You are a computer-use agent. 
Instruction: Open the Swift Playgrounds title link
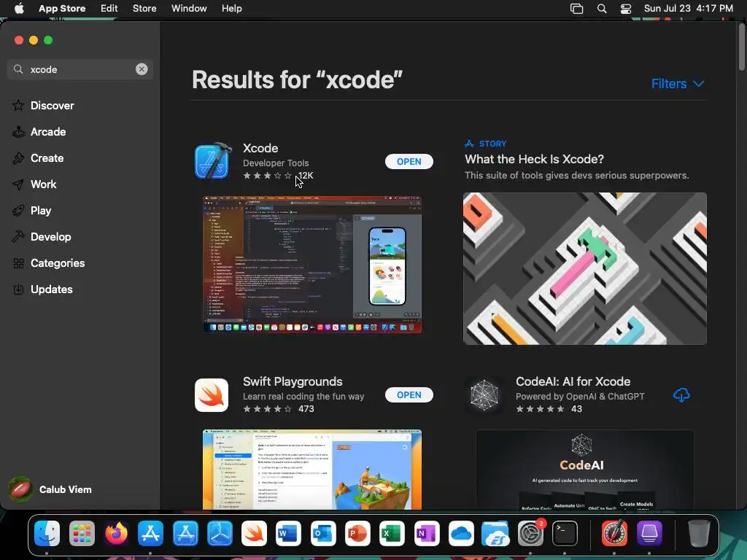293,381
